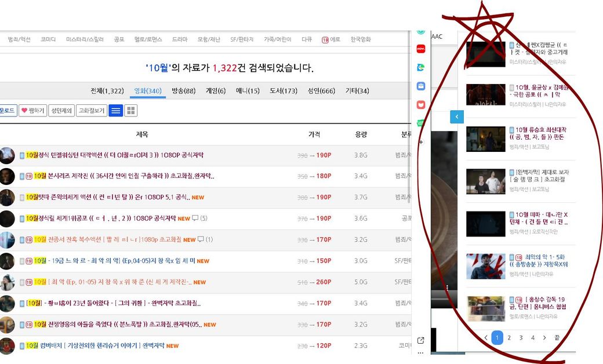Go to previous page using left chevron
Viewport: 603px width, 364px height.
pyautogui.click(x=486, y=337)
